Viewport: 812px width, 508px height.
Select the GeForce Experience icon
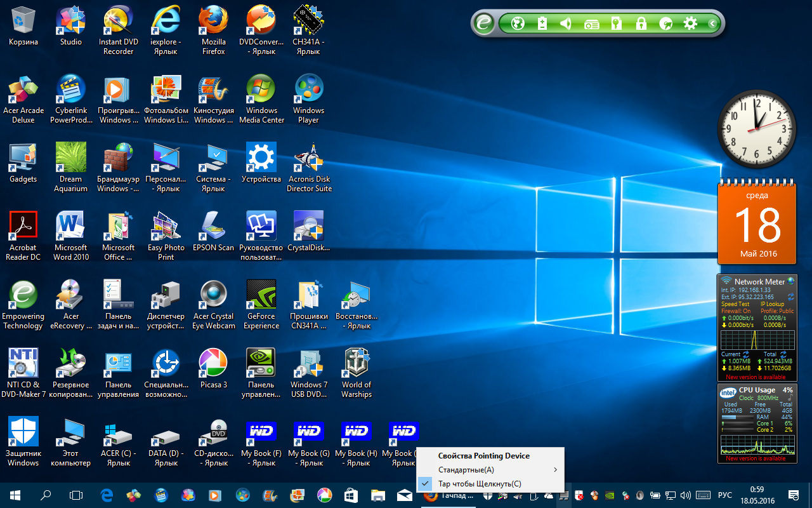261,305
